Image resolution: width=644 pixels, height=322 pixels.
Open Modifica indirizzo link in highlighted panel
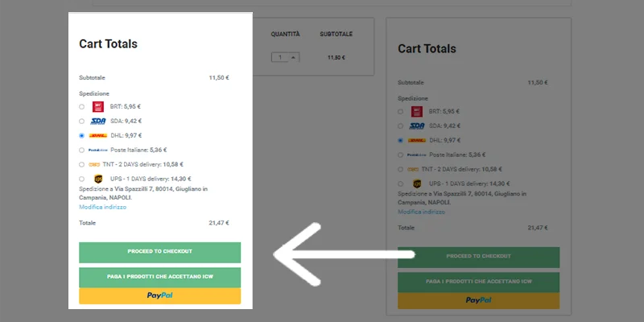[102, 207]
